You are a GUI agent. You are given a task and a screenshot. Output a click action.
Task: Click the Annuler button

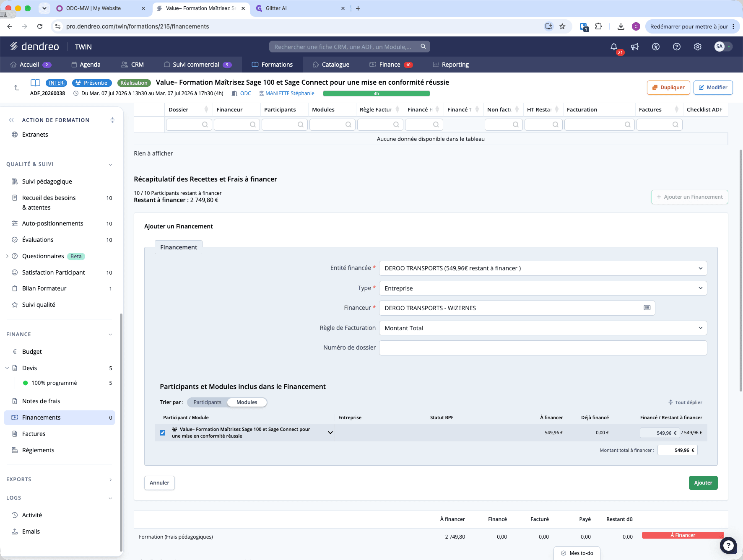159,483
